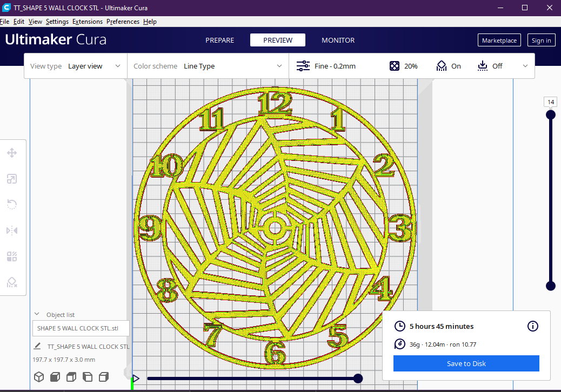This screenshot has width=561, height=392.
Task: Select the Support Blocker tool
Action: 12,282
